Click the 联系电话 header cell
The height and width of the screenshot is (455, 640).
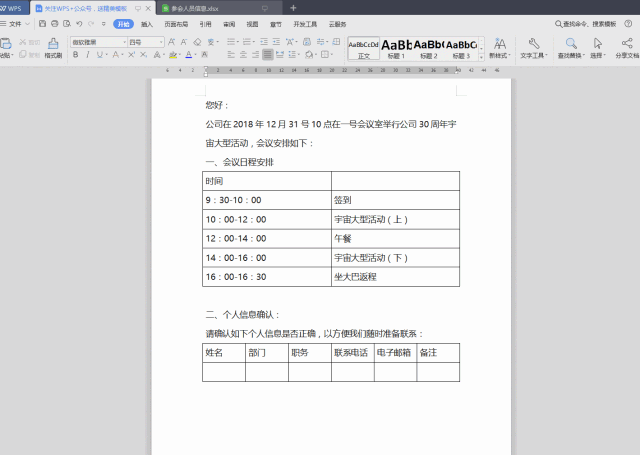click(353, 353)
